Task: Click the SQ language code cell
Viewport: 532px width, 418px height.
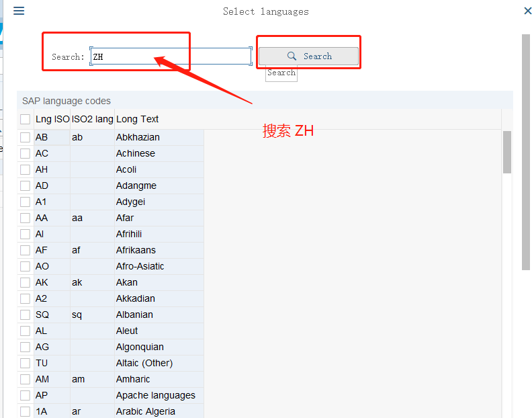Action: 42,315
